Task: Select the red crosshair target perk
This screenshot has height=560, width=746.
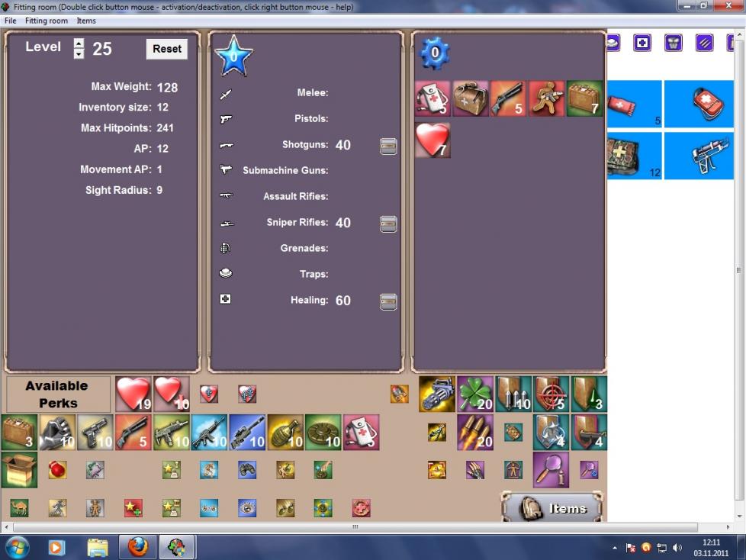Action: tap(551, 394)
